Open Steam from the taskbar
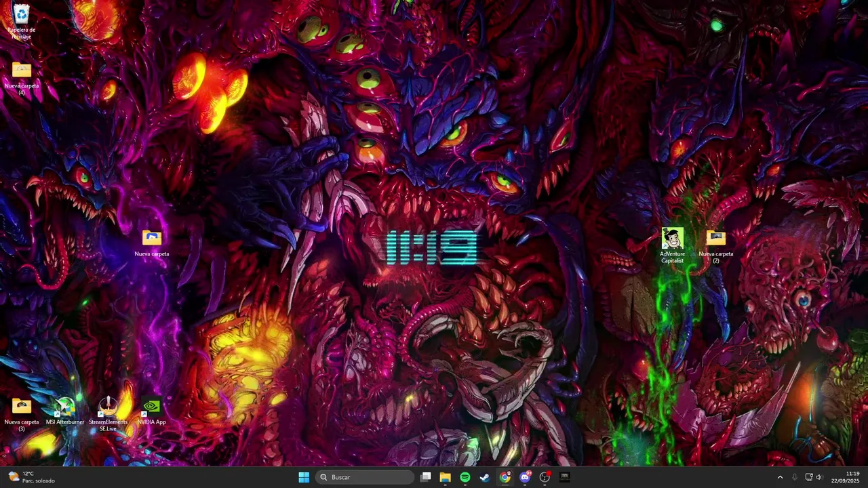This screenshot has height=488, width=868. point(485,477)
